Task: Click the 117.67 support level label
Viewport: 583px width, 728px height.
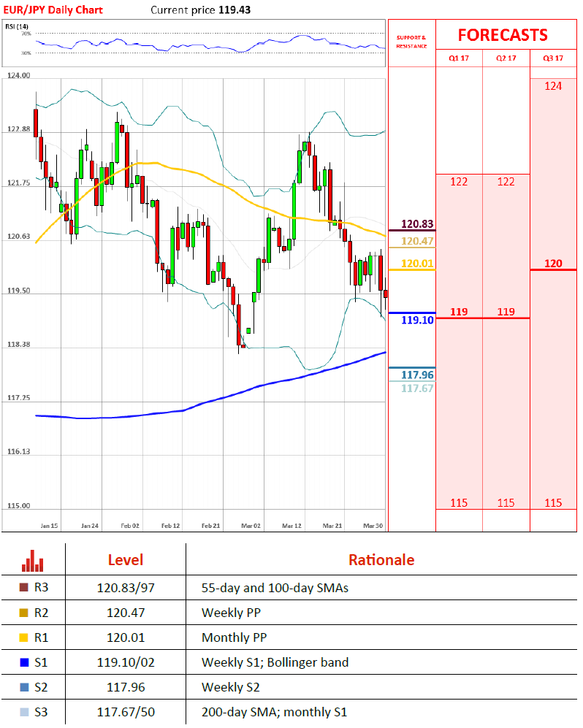Action: (x=417, y=388)
